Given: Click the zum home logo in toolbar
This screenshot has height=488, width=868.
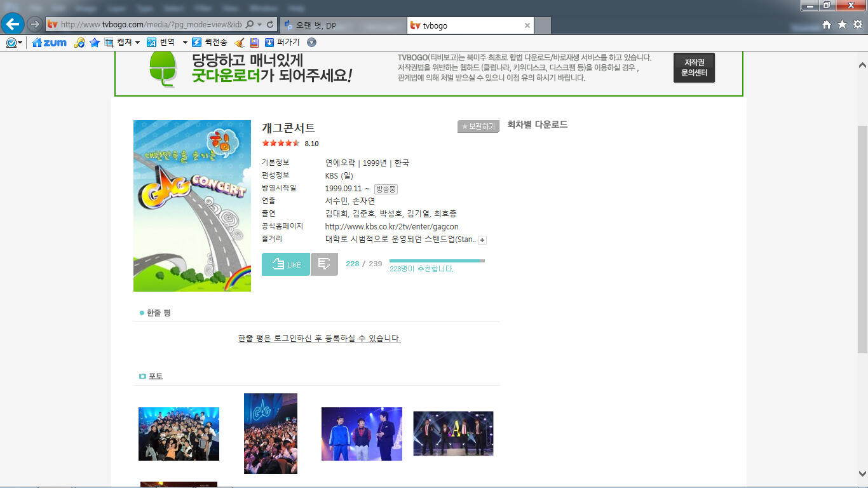Looking at the screenshot, I should [49, 43].
